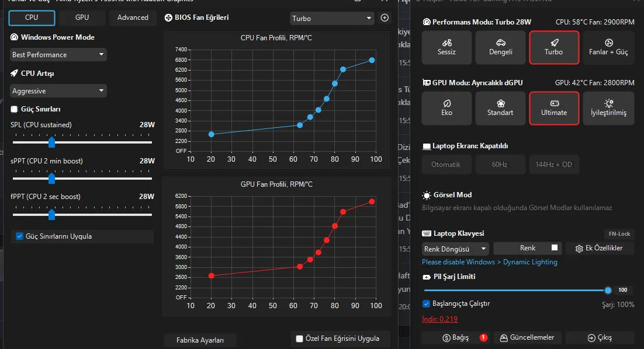
Task: Click the GPU fan curve point at 98°C
Action: click(372, 201)
